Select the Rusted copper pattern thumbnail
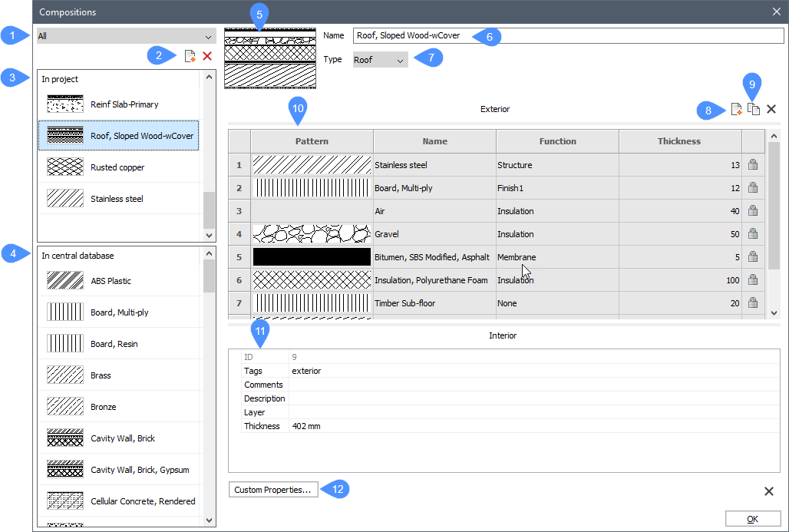Viewport: 789px width, 532px height. (65, 167)
